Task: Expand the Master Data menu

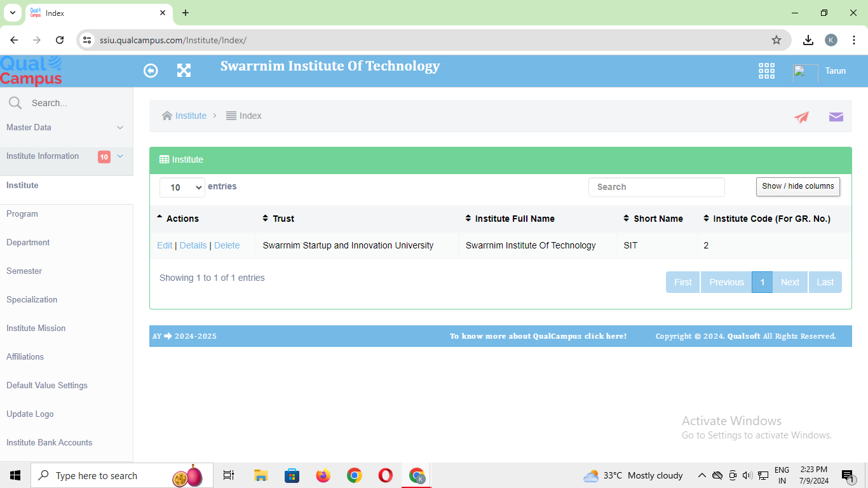Action: 66,128
